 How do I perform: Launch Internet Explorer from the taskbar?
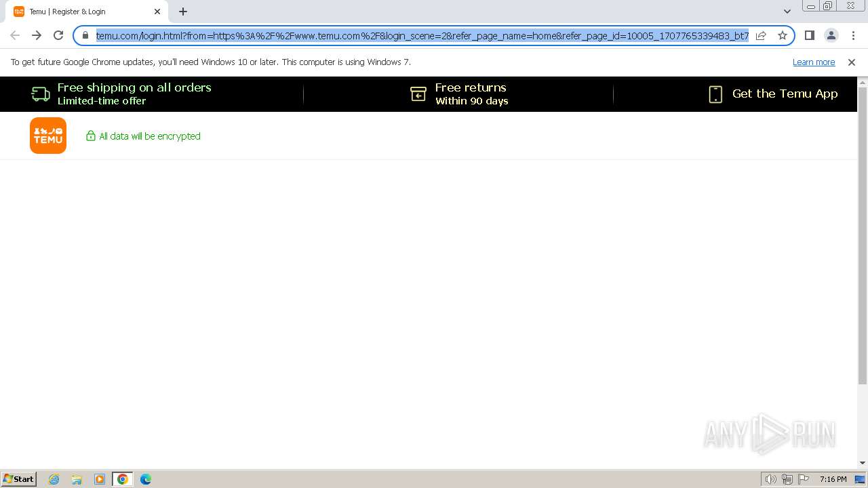point(54,479)
